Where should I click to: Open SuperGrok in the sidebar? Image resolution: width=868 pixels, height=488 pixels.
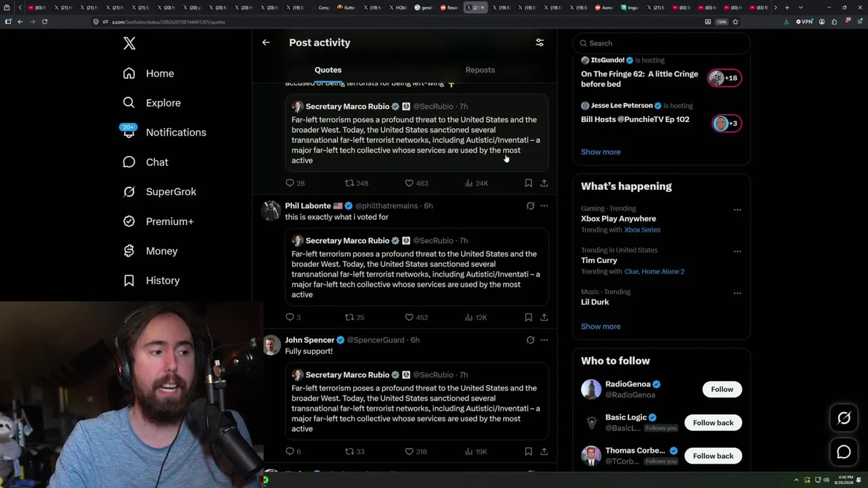point(159,192)
